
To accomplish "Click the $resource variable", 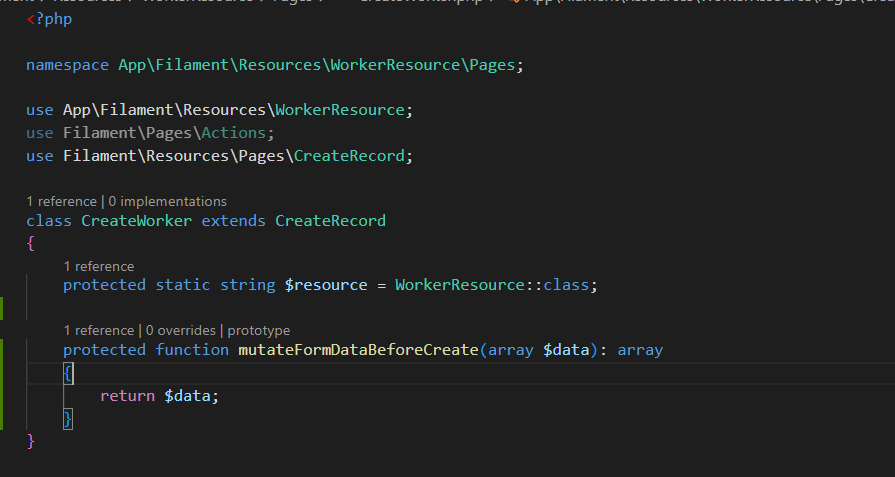I will [x=326, y=285].
